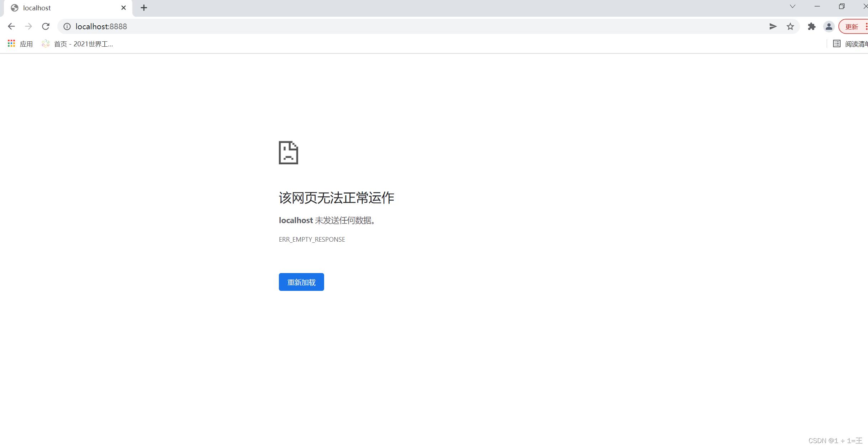Click the 重新加载 reload button

[301, 282]
